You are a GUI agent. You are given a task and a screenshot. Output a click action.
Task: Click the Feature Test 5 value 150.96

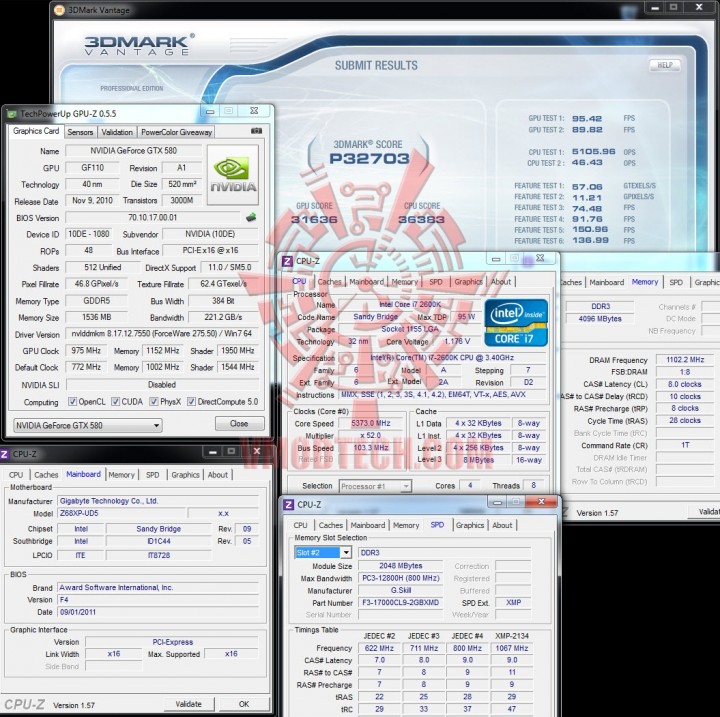[x=590, y=229]
